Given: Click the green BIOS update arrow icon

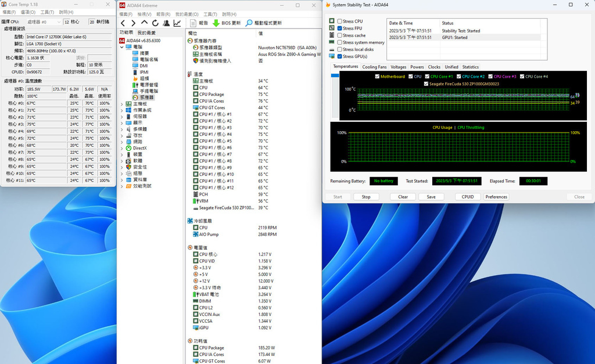Looking at the screenshot, I should tap(216, 23).
